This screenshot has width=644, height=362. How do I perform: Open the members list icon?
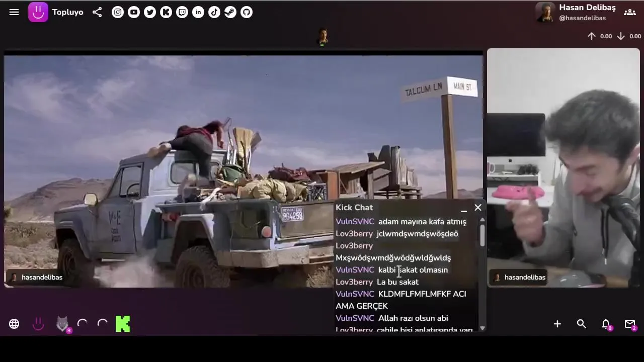tap(630, 12)
